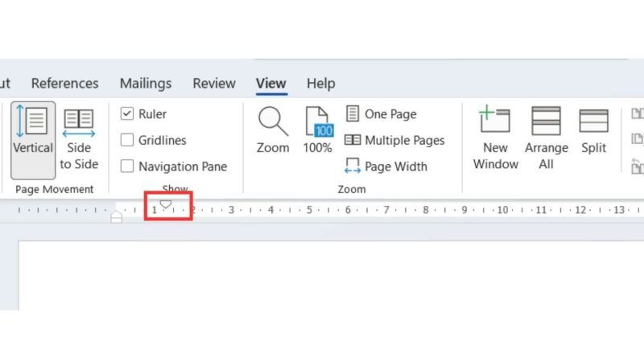Viewport: 644px width, 362px height.
Task: Open the Help tab
Action: (320, 84)
